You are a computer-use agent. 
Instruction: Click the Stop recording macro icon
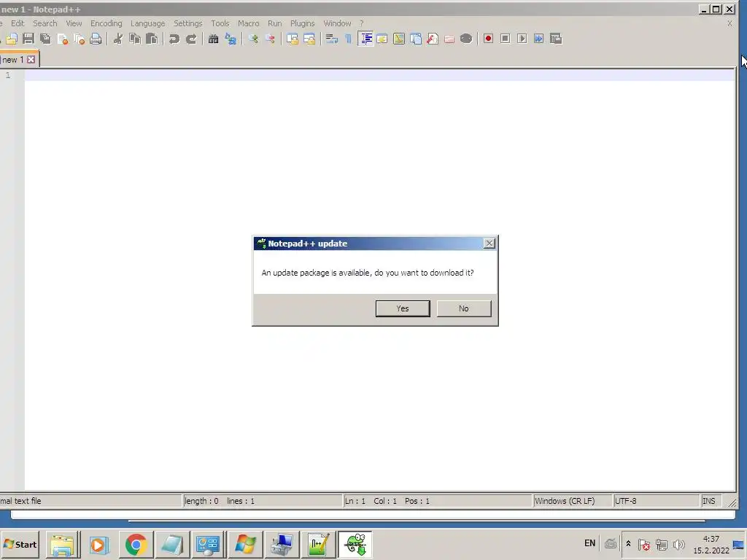pyautogui.click(x=506, y=39)
